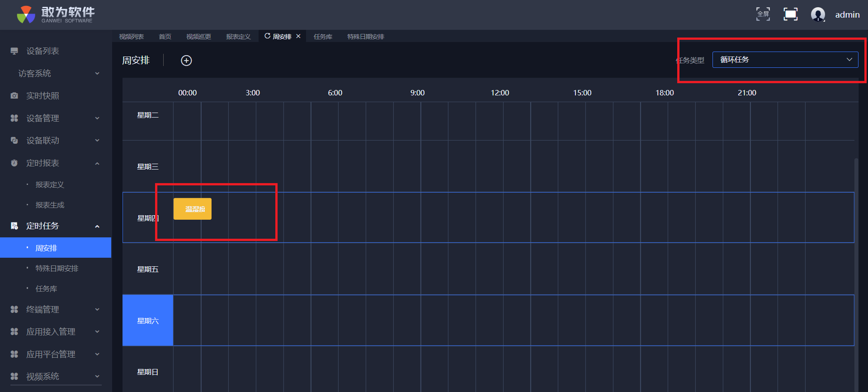Screen dimensions: 868x392
Task: Toggle fullscreen mode icon in header
Action: (x=790, y=14)
